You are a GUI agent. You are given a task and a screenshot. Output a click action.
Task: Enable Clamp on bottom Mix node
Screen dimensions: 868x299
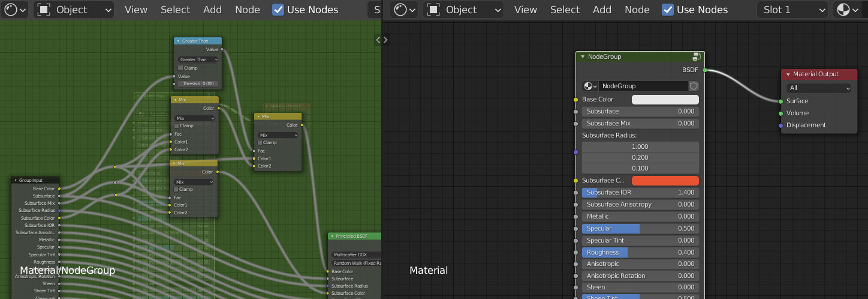pyautogui.click(x=177, y=189)
